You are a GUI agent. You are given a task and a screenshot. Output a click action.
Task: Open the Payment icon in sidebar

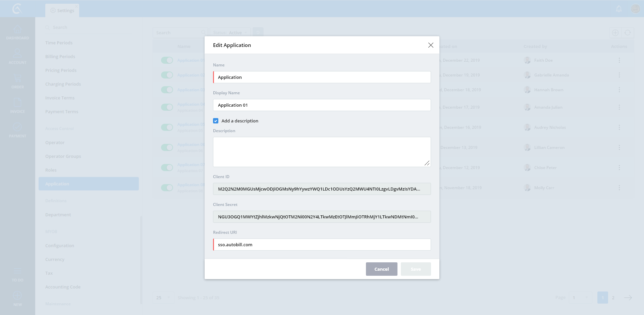pos(17,127)
